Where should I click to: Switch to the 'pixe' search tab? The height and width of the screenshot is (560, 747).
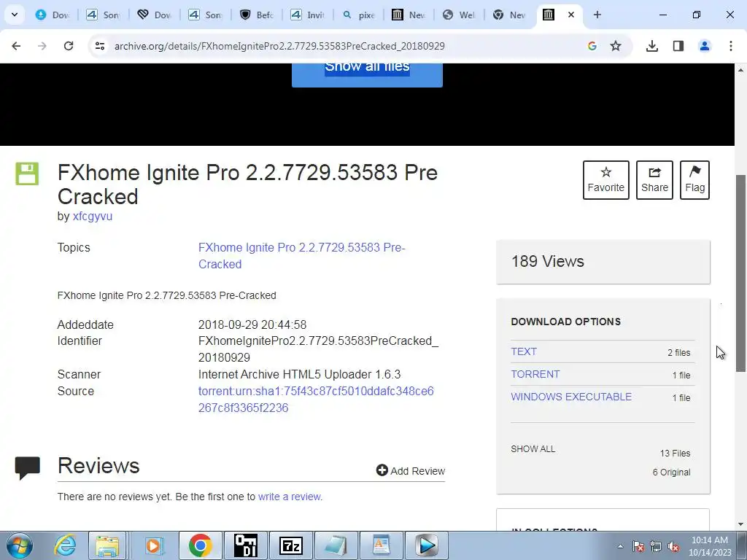[359, 15]
